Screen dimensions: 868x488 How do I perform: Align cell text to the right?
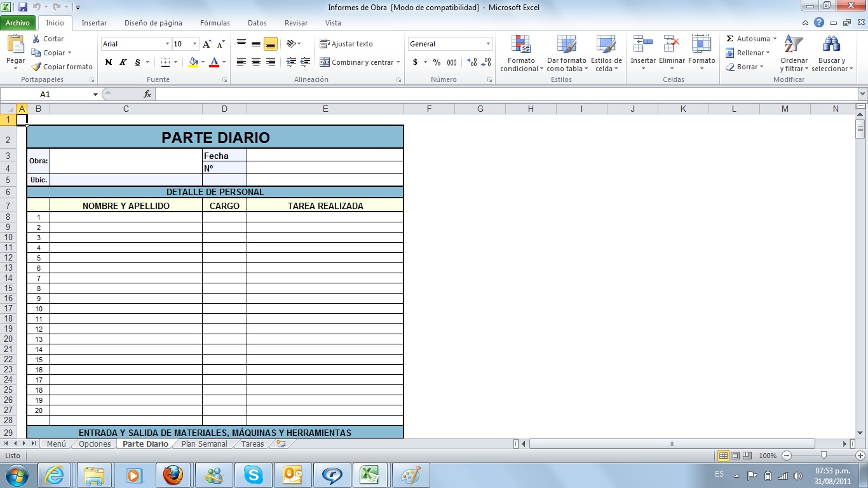[x=271, y=62]
